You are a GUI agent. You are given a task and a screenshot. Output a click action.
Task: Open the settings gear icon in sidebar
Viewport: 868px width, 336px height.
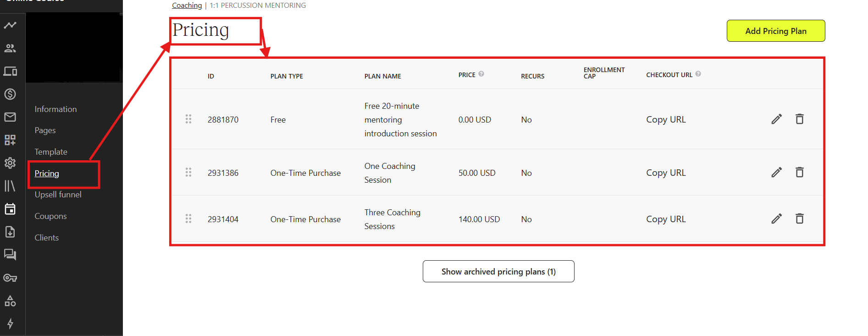[10, 163]
